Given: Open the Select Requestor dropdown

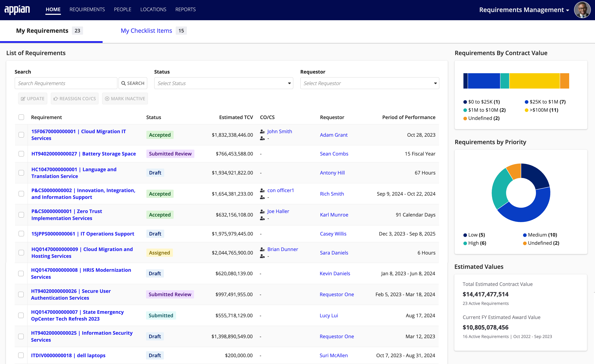Looking at the screenshot, I should pos(369,83).
